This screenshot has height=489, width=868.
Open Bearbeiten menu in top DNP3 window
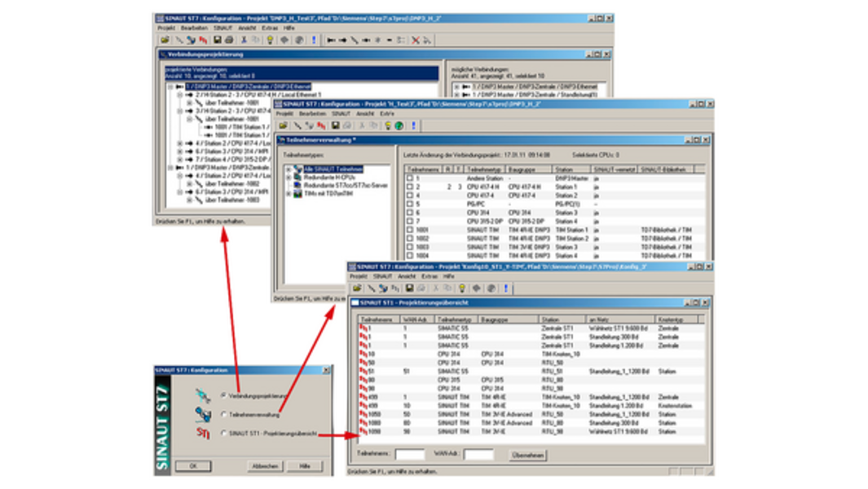(194, 28)
